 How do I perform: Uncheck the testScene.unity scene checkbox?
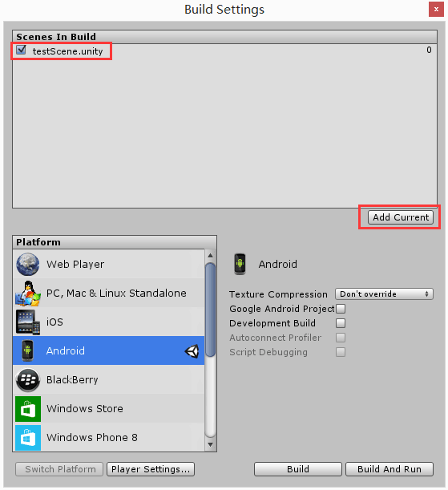pos(21,50)
